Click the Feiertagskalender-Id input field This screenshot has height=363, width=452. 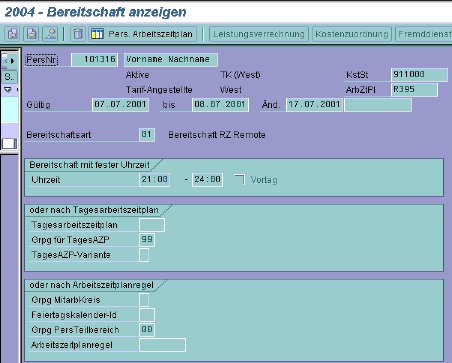click(147, 315)
